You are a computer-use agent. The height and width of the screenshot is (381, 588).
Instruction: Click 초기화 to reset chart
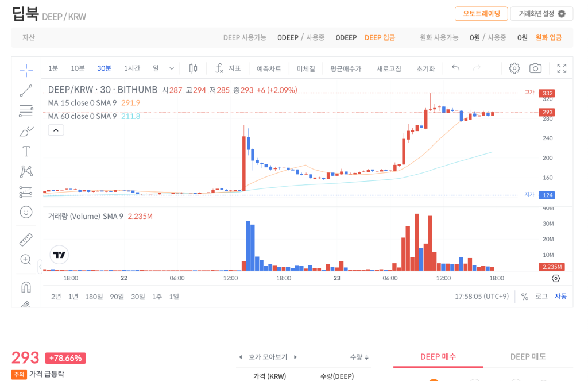pos(425,69)
